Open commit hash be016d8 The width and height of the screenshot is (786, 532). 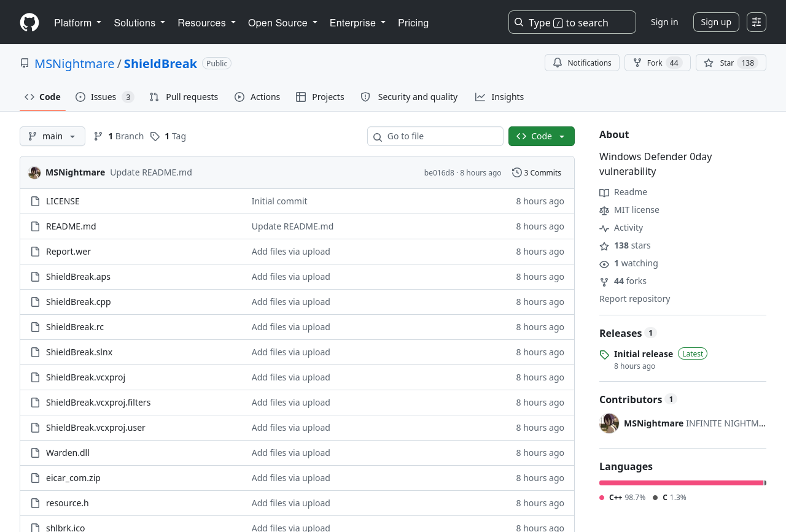pos(439,172)
